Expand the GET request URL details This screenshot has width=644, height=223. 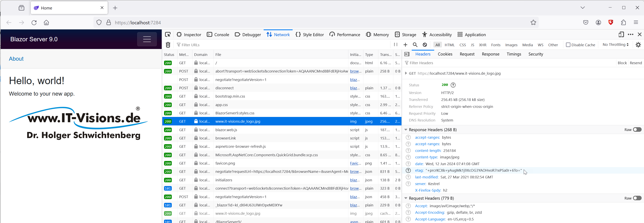pyautogui.click(x=406, y=73)
